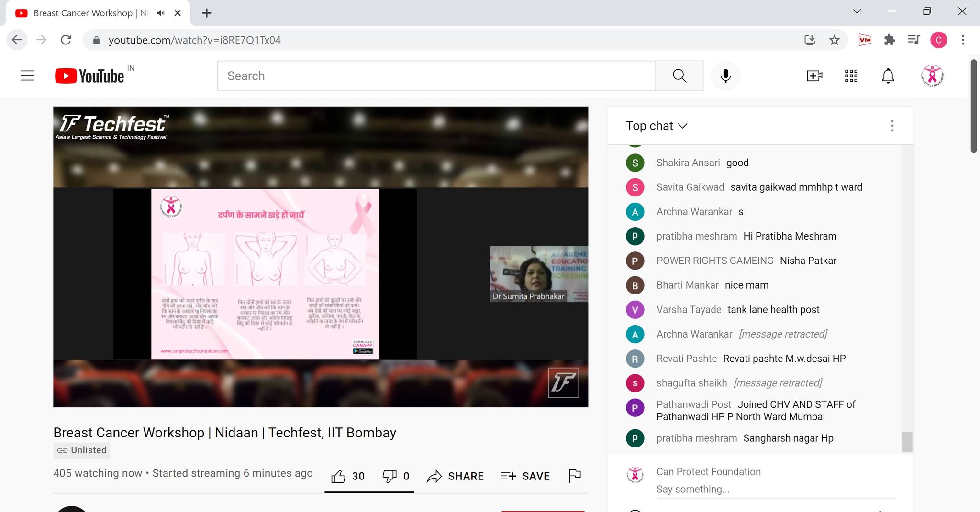Open the YouTube apps grid
Viewport: 980px width, 512px height.
pos(851,76)
